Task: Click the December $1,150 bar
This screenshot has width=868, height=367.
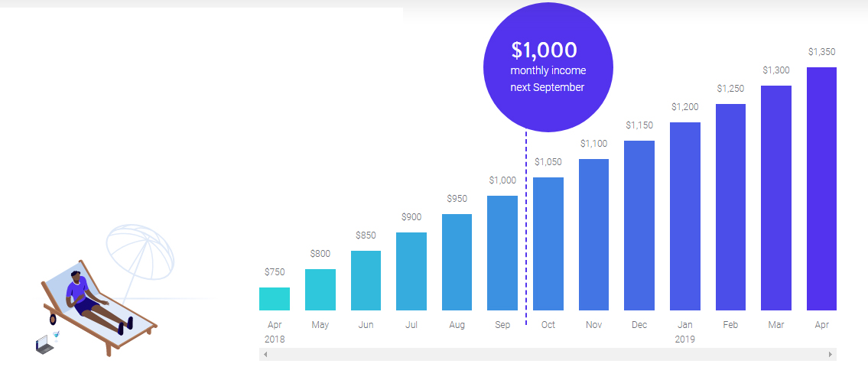Action: [x=639, y=226]
